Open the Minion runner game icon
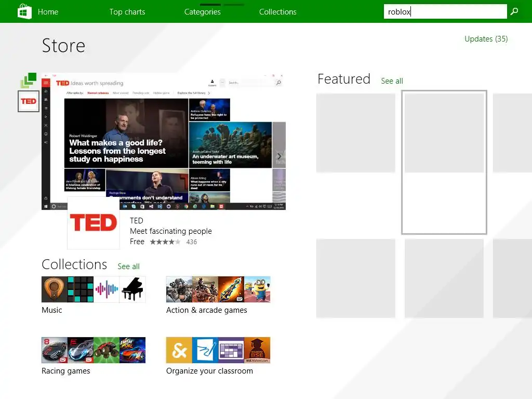The image size is (532, 399). (257, 289)
